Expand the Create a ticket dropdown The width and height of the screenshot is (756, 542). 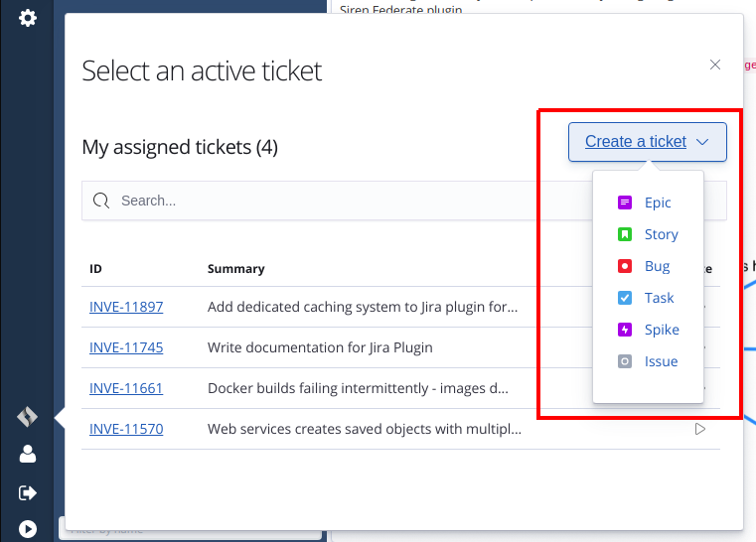[x=647, y=142]
